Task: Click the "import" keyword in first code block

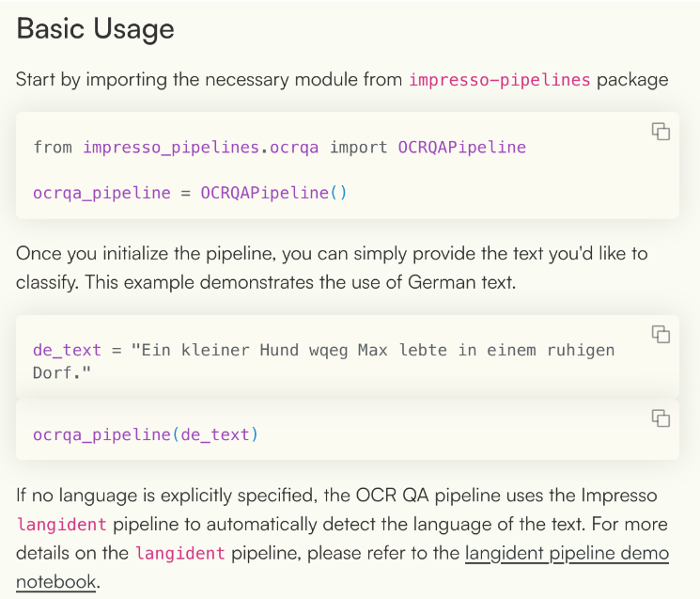Action: (358, 147)
